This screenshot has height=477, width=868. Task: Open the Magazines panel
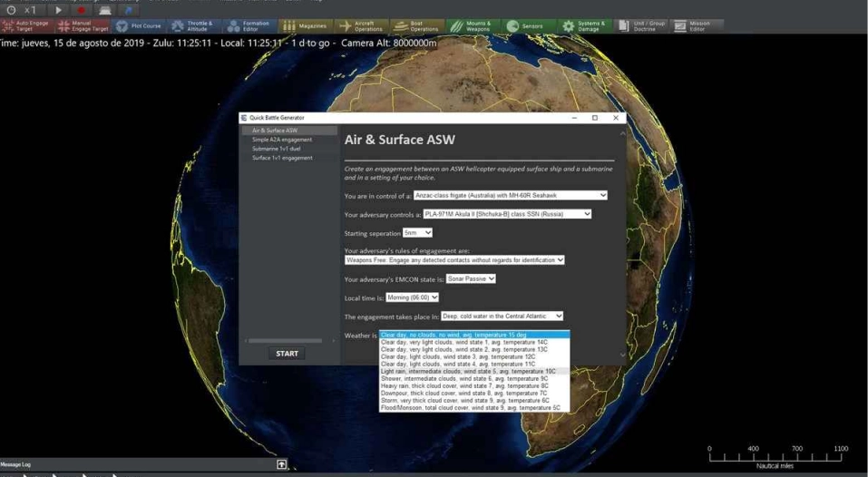point(306,26)
